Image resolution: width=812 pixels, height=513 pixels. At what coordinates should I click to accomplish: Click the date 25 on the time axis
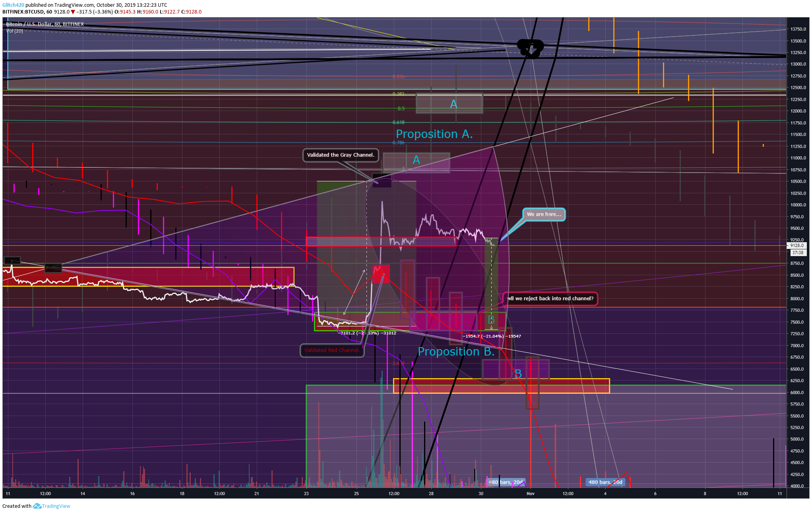pyautogui.click(x=357, y=494)
